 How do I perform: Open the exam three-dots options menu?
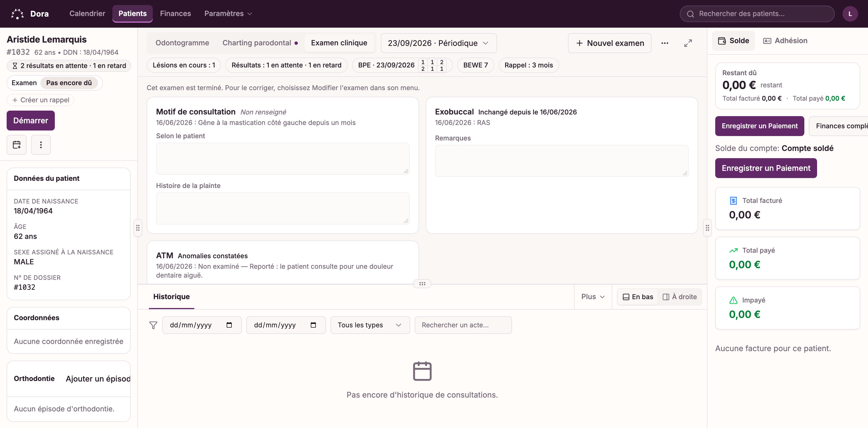665,43
